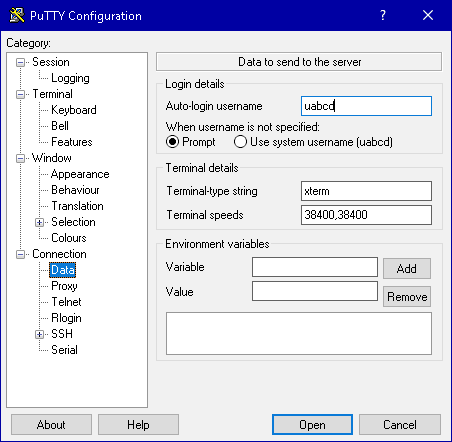
Task: Open the SSH category
Action: click(62, 334)
